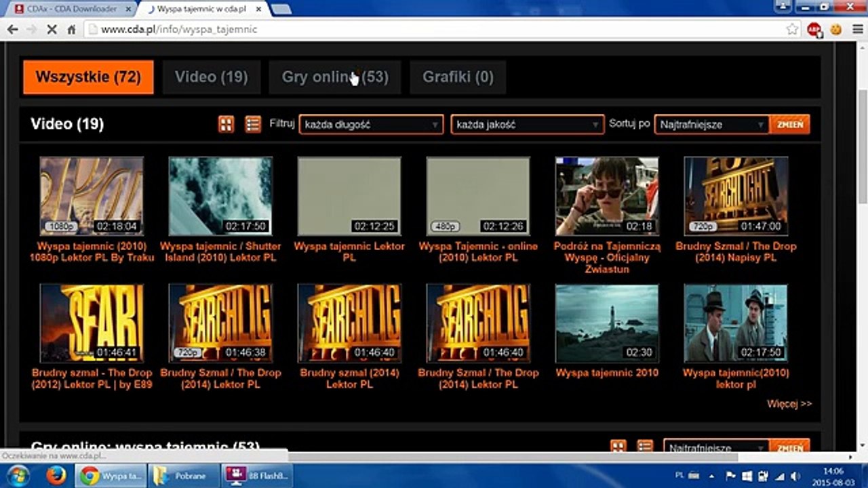Go back to the previous page
The width and height of the screenshot is (868, 488).
coord(12,30)
